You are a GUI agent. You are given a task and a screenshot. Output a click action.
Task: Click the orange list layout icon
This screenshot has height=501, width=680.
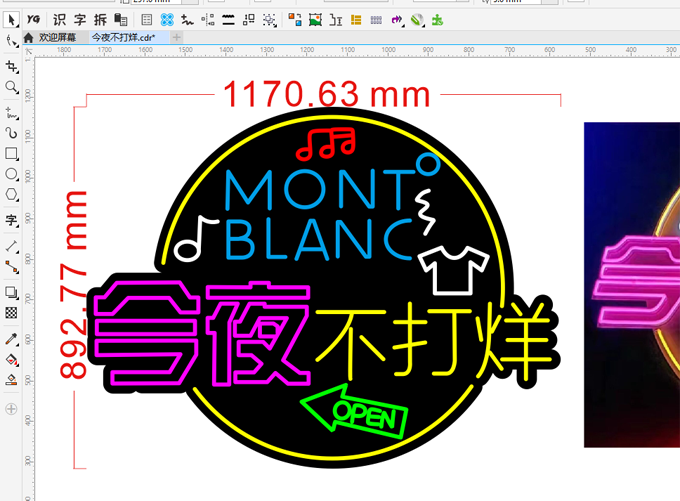coord(356,20)
